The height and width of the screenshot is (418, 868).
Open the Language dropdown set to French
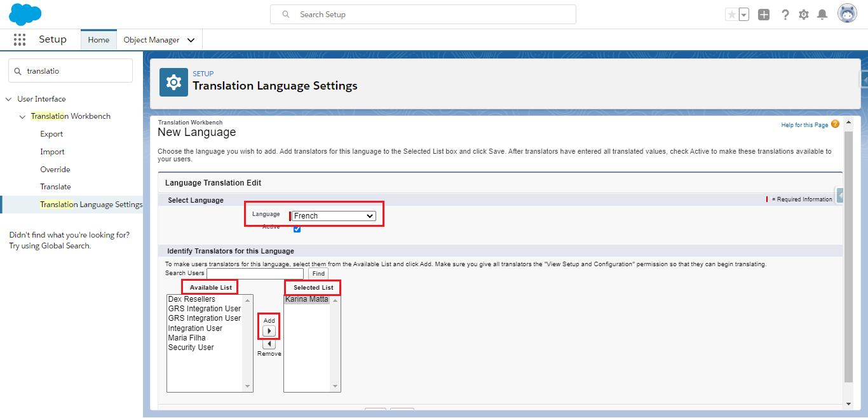point(334,216)
